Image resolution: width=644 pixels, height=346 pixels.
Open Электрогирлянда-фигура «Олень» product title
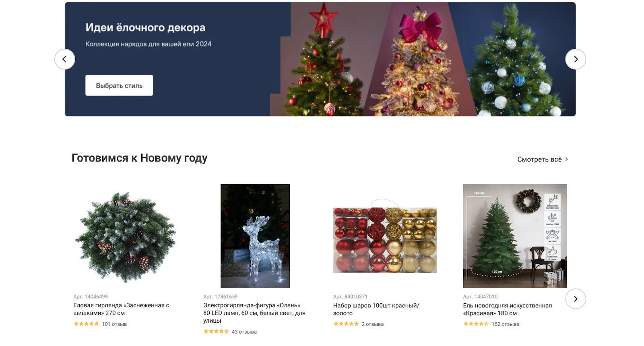pyautogui.click(x=254, y=313)
